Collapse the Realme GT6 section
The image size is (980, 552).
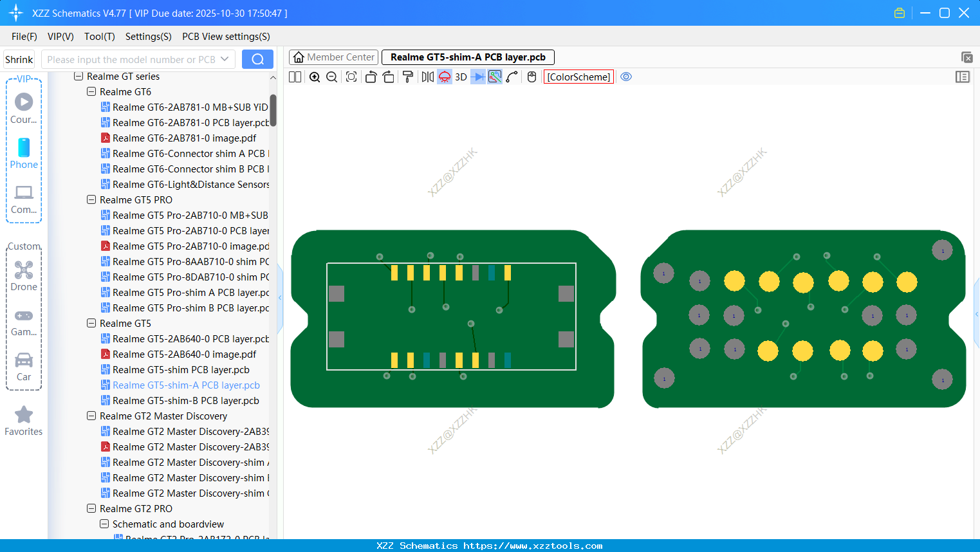pyautogui.click(x=91, y=91)
